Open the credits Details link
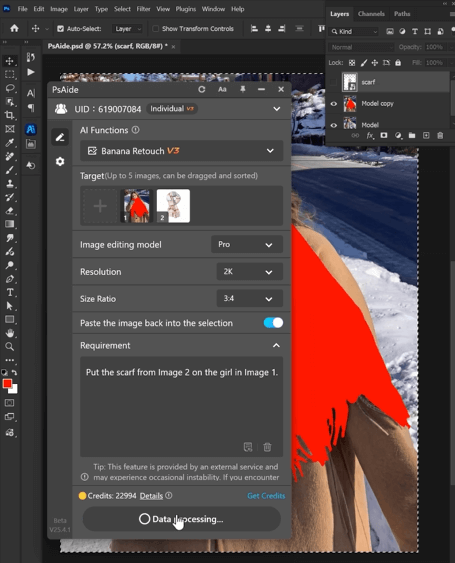This screenshot has height=563, width=455. 151,496
